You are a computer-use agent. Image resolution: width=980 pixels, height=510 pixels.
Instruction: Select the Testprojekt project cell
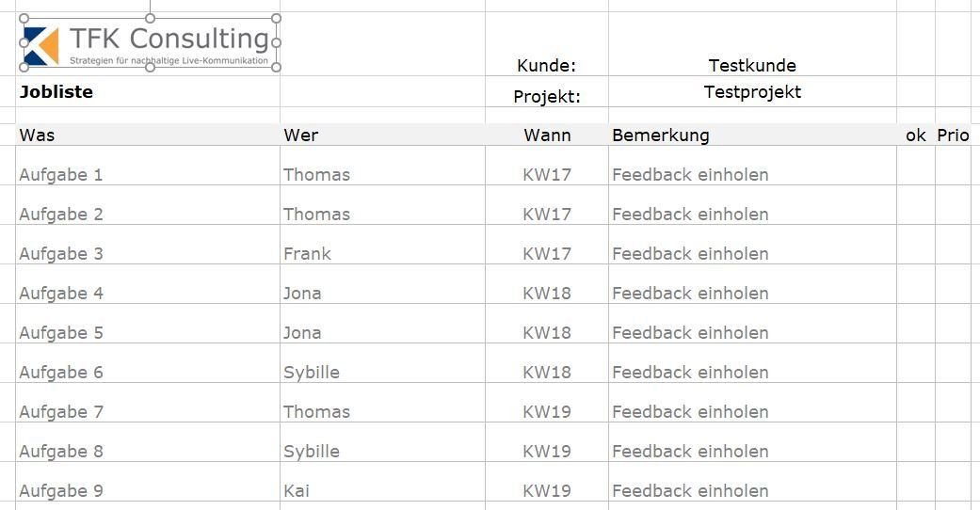752,91
